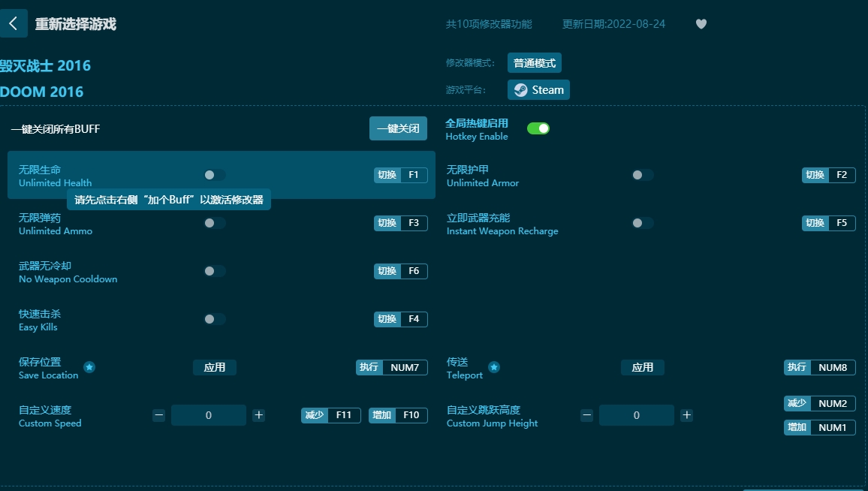The width and height of the screenshot is (868, 491).
Task: Switch on Easy Kills
Action: tap(215, 319)
